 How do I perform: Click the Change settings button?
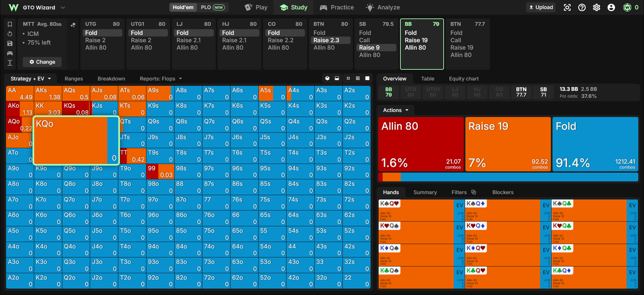tap(42, 62)
